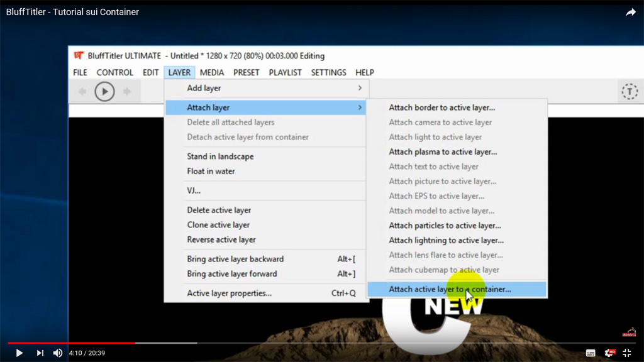Seek using the video progress bar

click(314, 343)
